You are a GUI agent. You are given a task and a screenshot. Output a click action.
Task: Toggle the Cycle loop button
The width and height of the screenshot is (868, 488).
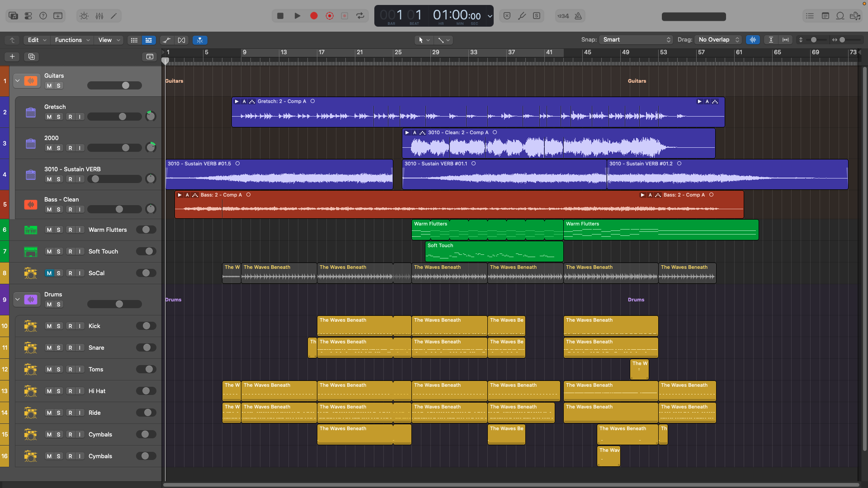[x=360, y=16]
